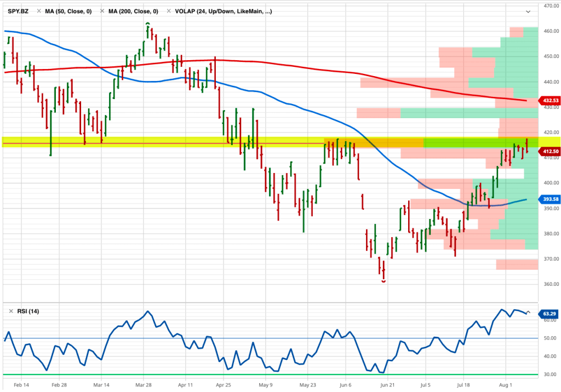Click the 63.29 RSI value tag
The width and height of the screenshot is (561, 392).
click(x=549, y=314)
